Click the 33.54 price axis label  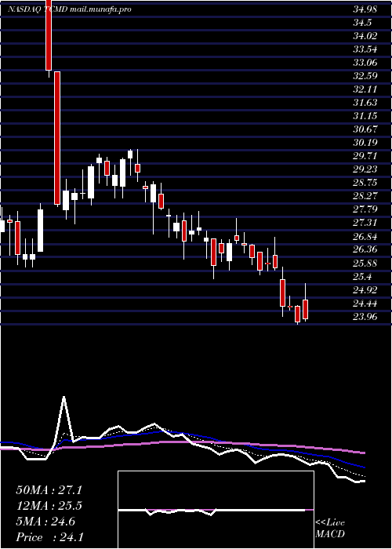[365, 49]
